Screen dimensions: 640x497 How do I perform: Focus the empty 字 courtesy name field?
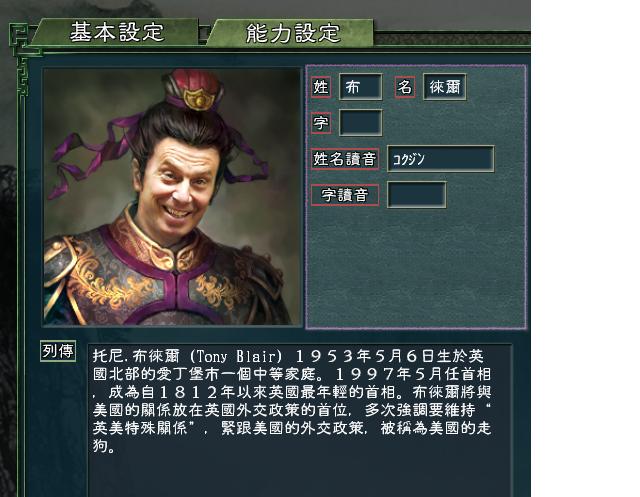pos(360,122)
